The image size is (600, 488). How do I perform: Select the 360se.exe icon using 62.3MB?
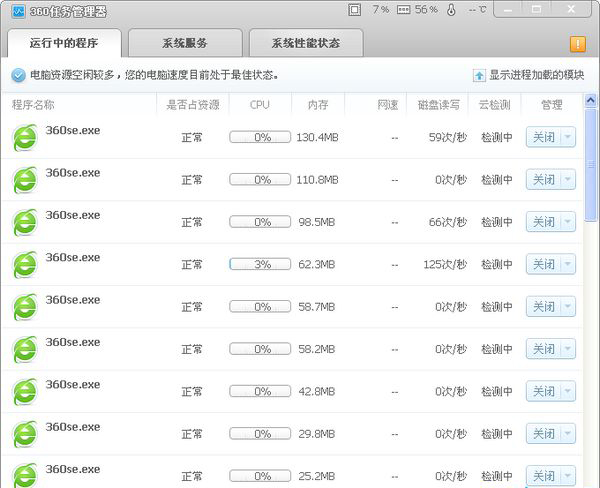25,265
